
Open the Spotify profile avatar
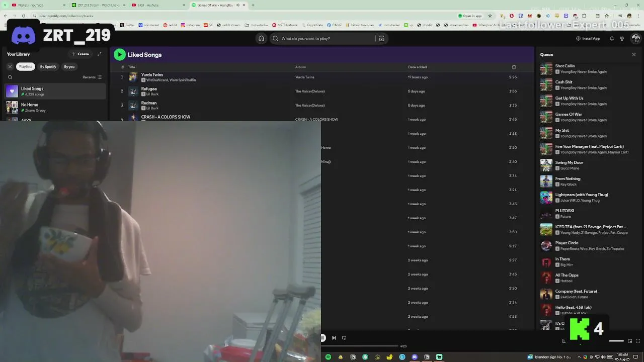pos(636,38)
